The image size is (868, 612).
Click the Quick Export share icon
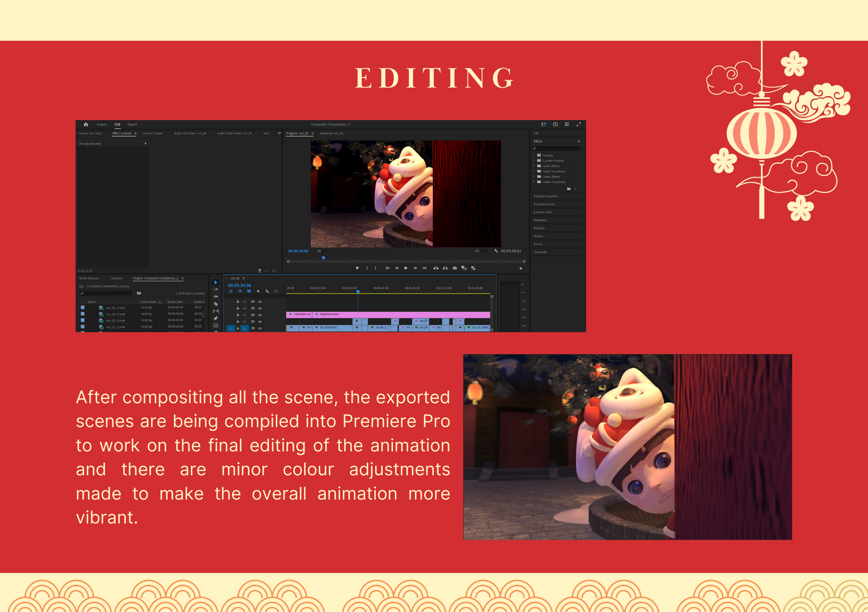[555, 124]
